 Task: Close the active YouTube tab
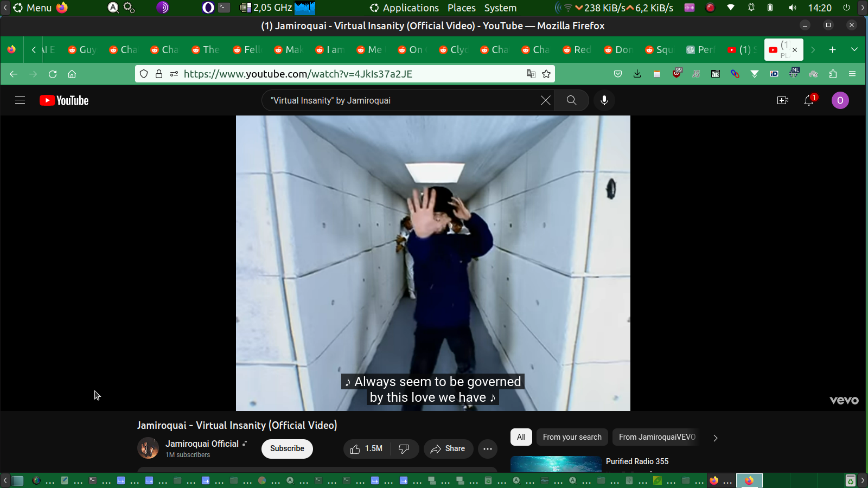point(795,50)
